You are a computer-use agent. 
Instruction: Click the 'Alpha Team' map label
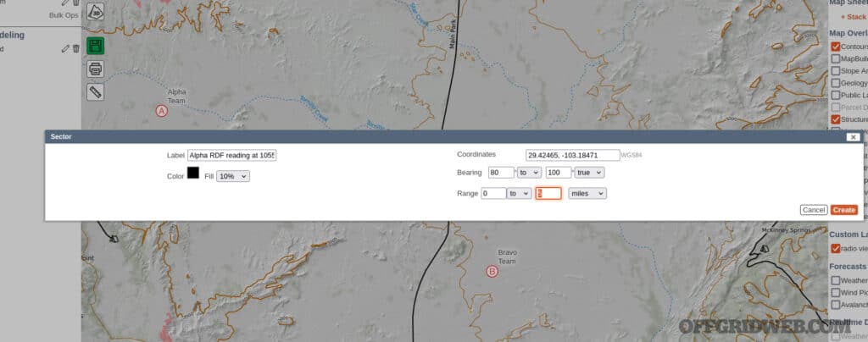click(x=176, y=97)
